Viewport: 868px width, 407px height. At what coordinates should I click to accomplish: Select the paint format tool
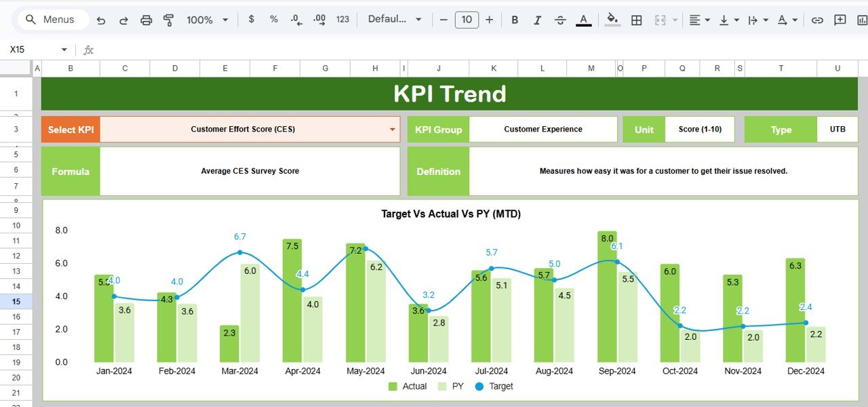click(x=167, y=20)
